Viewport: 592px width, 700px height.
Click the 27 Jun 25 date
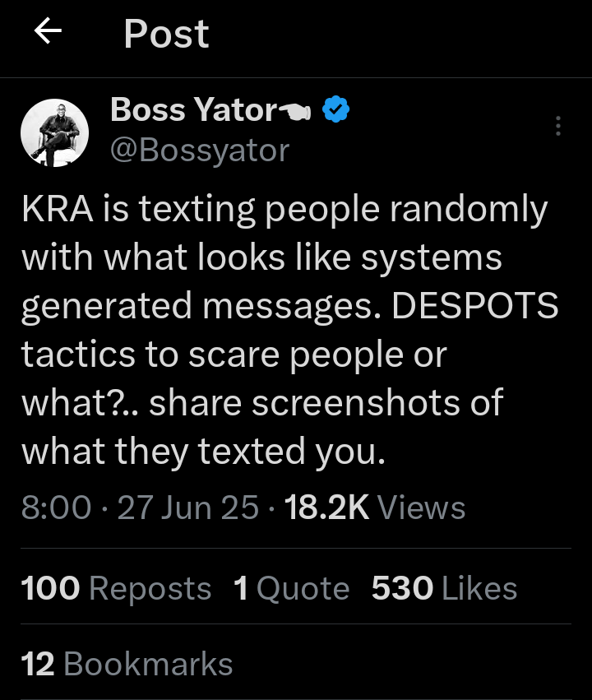point(188,508)
